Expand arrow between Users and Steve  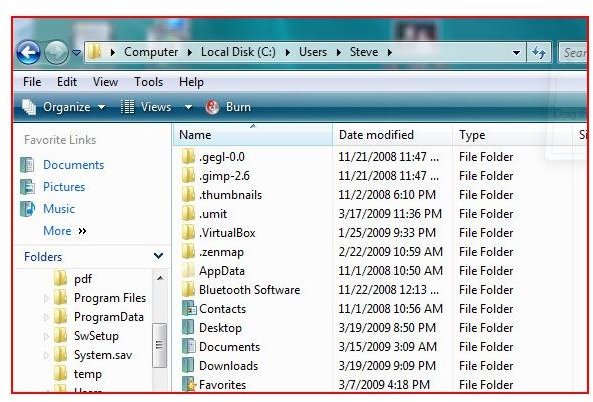338,52
